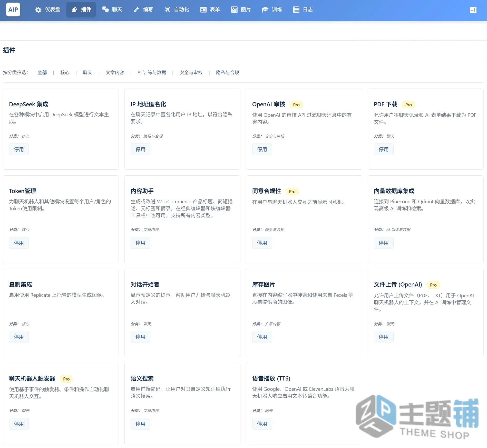The height and width of the screenshot is (448, 487).
Task: Click the 库存图片 card title
Action: (x=264, y=284)
